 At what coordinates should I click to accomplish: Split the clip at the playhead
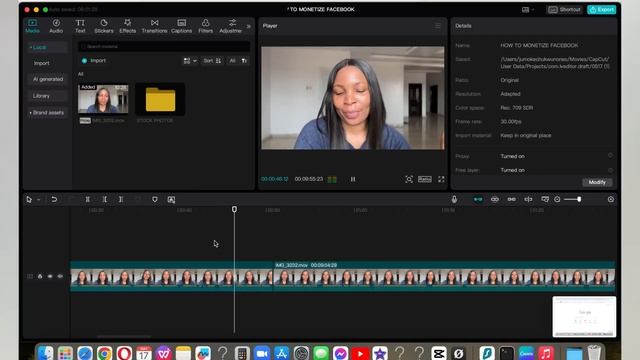tap(87, 200)
